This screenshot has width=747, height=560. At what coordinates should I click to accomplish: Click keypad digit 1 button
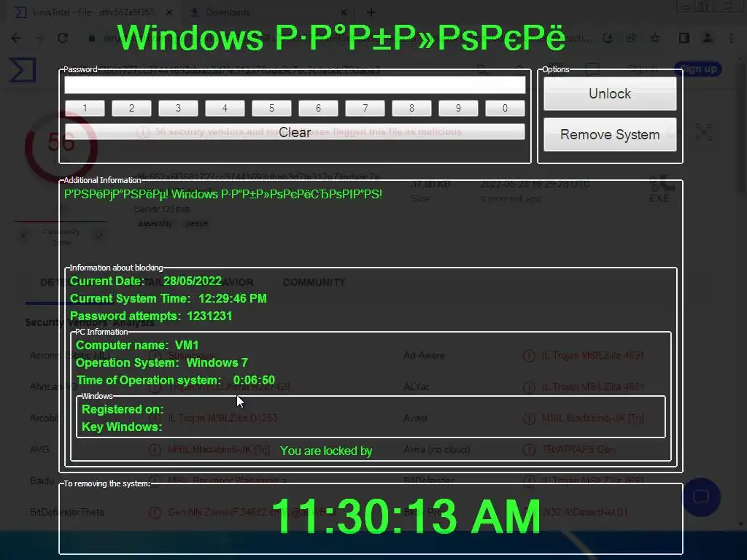[85, 108]
